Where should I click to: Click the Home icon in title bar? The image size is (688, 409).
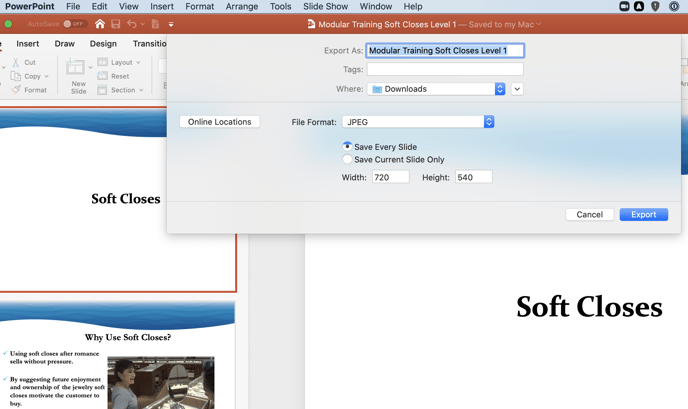(99, 24)
